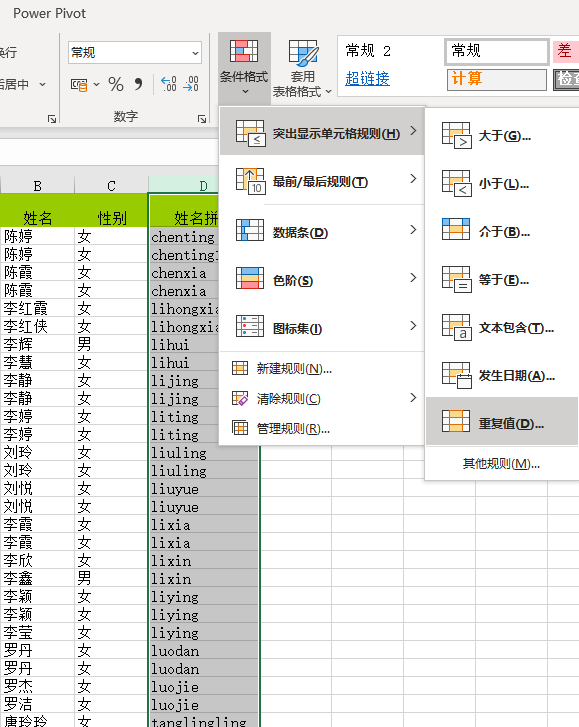Open Manage Rules (管理规则) dialog
Screen dimensions: 579x727
(x=321, y=428)
